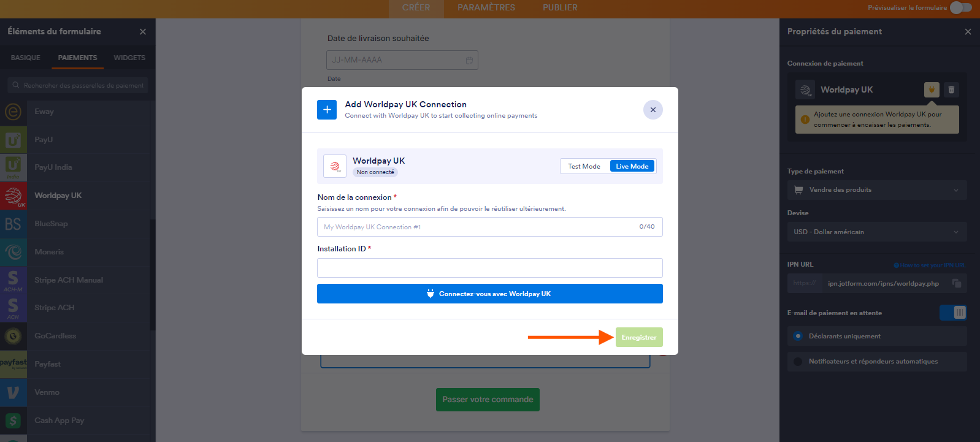Open the date picker for Date de livraison
The image size is (980, 442).
[469, 59]
